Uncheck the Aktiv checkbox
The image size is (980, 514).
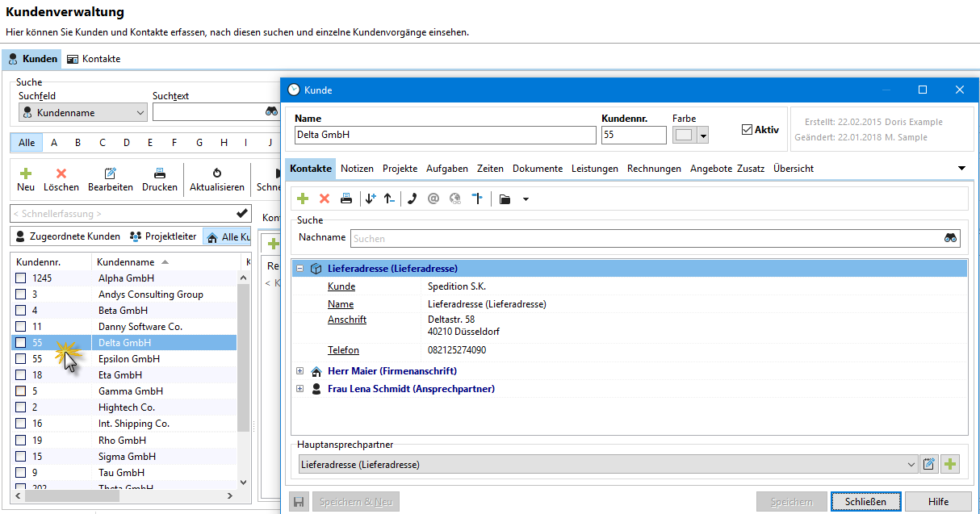[x=747, y=129]
